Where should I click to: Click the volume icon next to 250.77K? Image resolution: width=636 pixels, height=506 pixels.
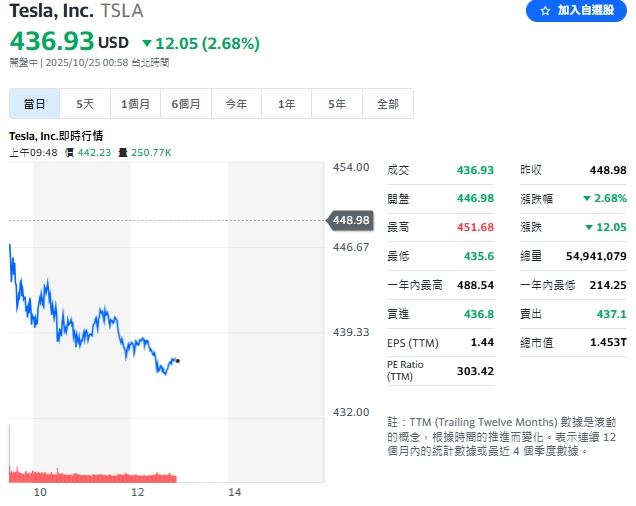point(122,152)
